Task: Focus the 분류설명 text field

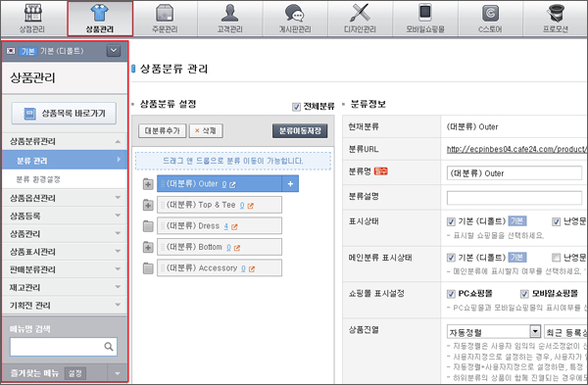Action: [514, 198]
